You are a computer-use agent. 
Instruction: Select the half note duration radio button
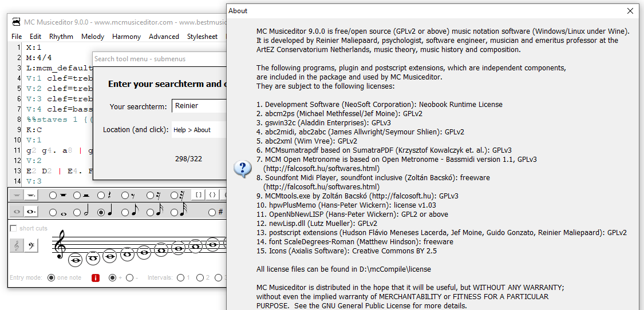77,212
